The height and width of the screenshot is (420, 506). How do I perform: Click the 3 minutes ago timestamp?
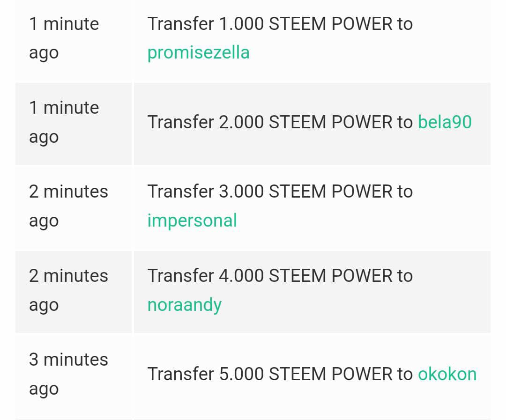point(68,374)
